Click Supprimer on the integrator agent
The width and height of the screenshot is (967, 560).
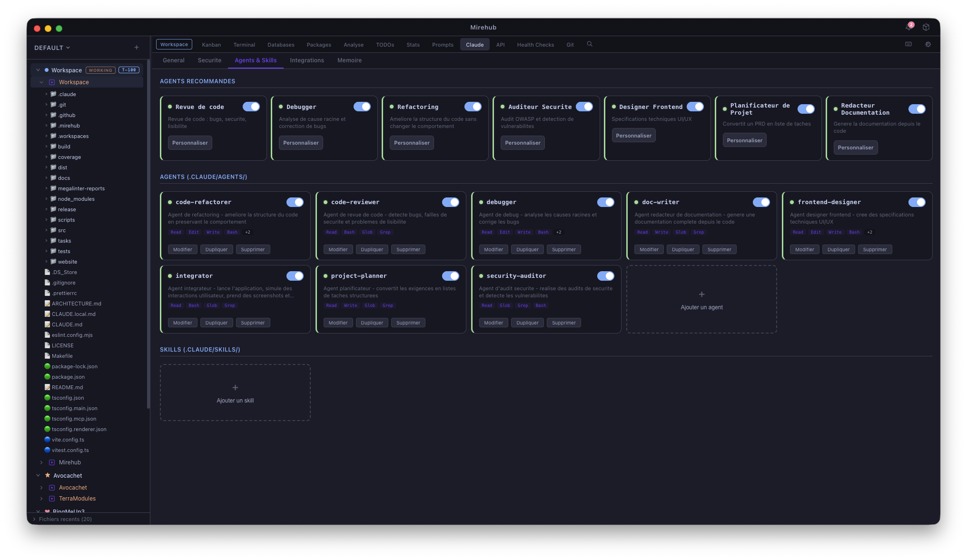tap(253, 323)
